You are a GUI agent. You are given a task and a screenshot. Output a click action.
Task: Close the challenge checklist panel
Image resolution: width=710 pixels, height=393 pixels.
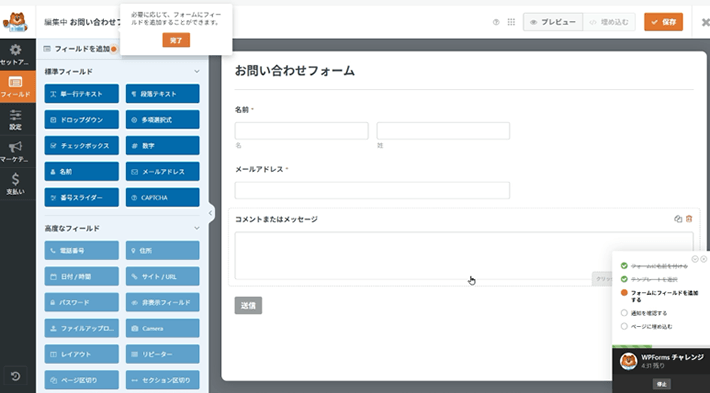click(704, 259)
